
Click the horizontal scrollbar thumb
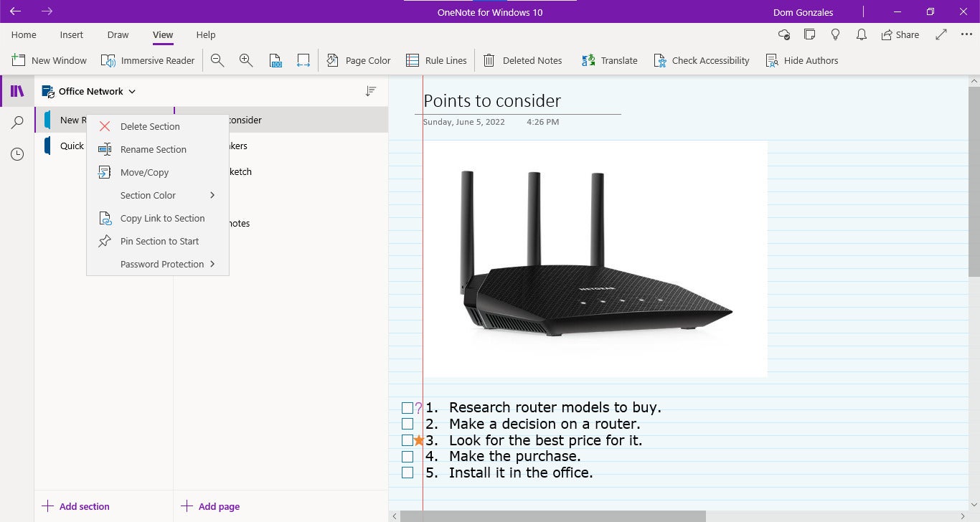pyautogui.click(x=553, y=516)
